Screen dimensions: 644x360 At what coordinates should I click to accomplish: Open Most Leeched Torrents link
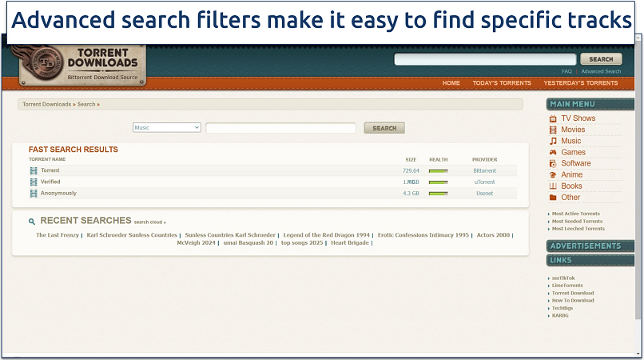(578, 229)
